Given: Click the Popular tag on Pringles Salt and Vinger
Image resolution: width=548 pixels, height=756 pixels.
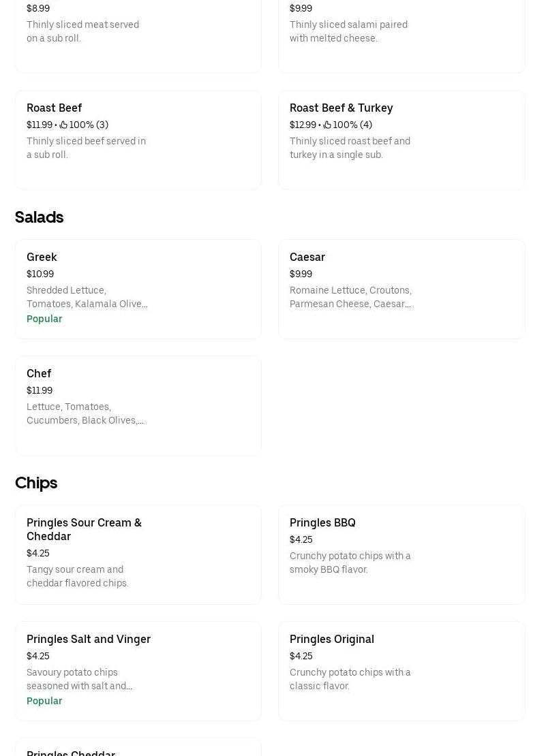Looking at the screenshot, I should coord(44,701).
